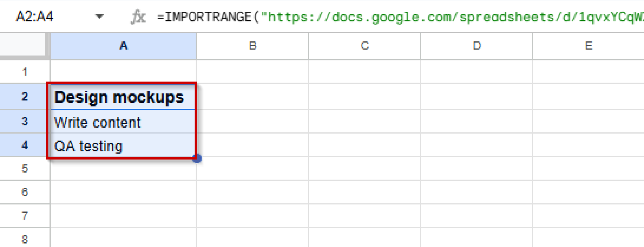Image resolution: width=644 pixels, height=247 pixels.
Task: Select row 1 header
Action: [x=24, y=72]
